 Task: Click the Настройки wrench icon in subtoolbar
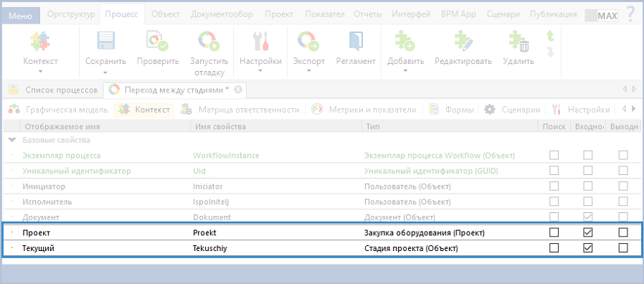click(x=557, y=109)
